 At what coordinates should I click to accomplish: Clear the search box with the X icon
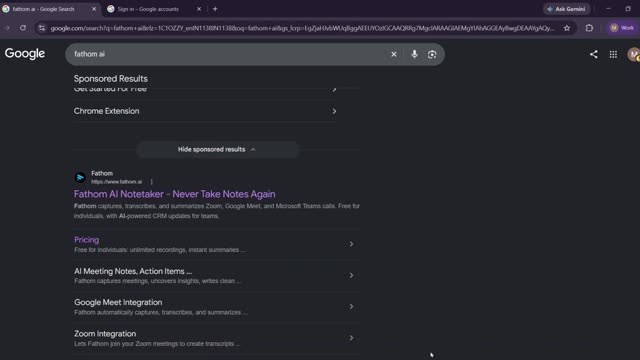click(393, 54)
